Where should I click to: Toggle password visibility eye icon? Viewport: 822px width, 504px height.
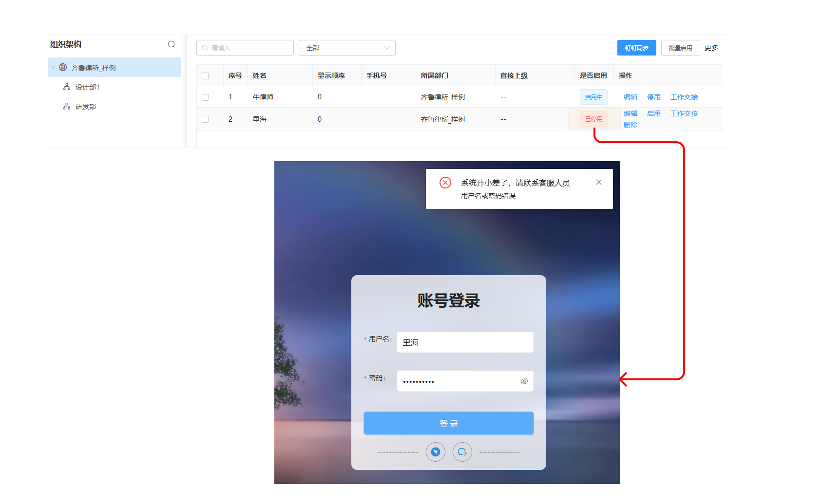pyautogui.click(x=524, y=381)
